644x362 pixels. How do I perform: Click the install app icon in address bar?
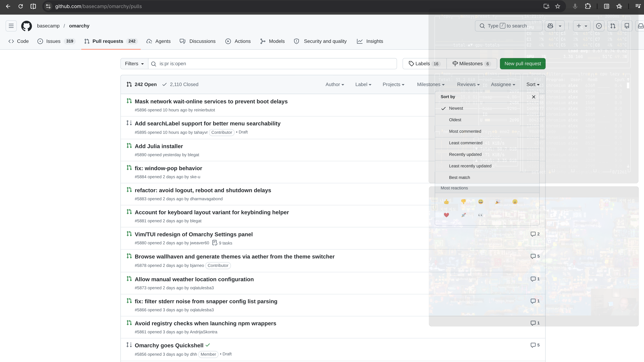[546, 6]
